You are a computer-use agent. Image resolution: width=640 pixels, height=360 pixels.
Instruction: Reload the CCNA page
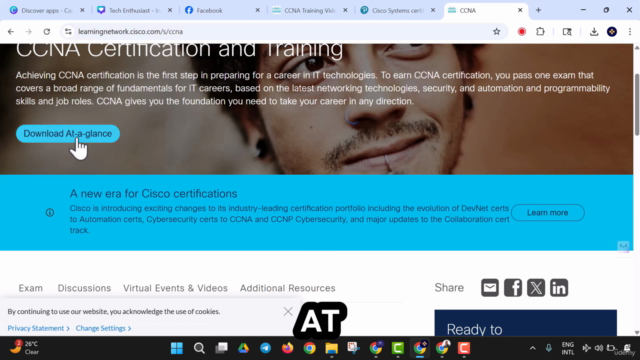[x=47, y=31]
